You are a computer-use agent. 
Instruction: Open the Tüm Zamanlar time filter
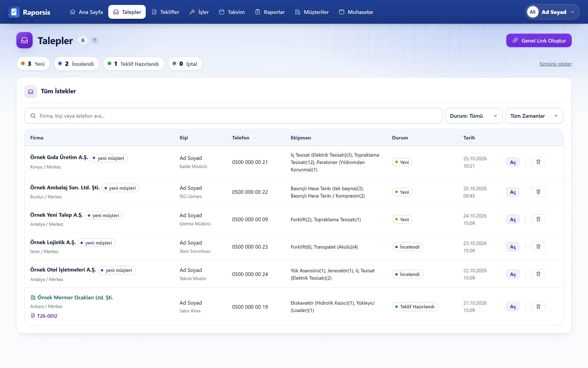point(534,116)
